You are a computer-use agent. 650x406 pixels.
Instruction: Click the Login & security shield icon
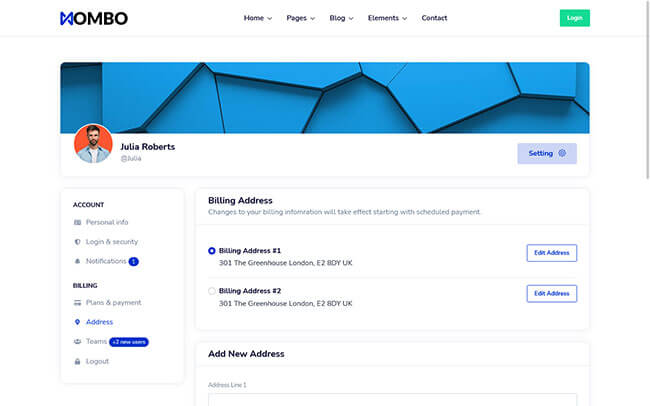pyautogui.click(x=78, y=242)
